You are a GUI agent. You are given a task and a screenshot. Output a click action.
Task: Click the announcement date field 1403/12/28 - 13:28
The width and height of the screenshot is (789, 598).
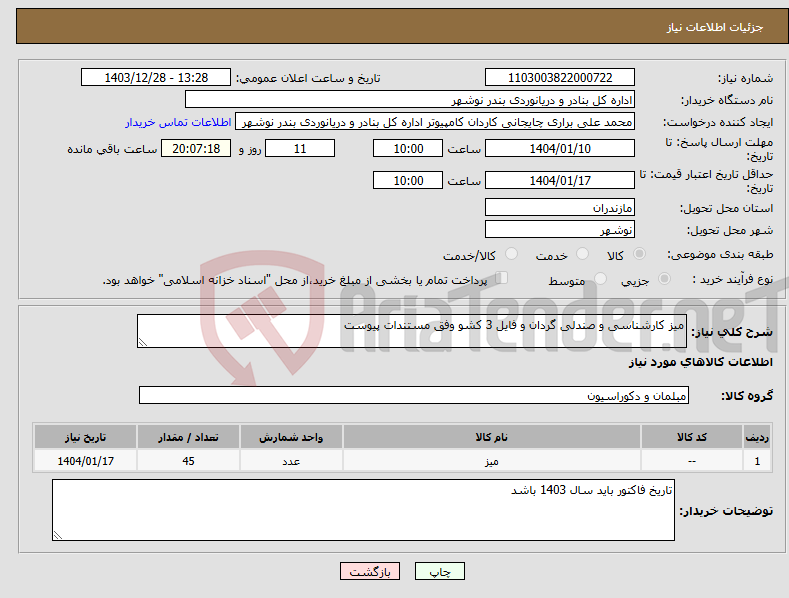pyautogui.click(x=156, y=78)
